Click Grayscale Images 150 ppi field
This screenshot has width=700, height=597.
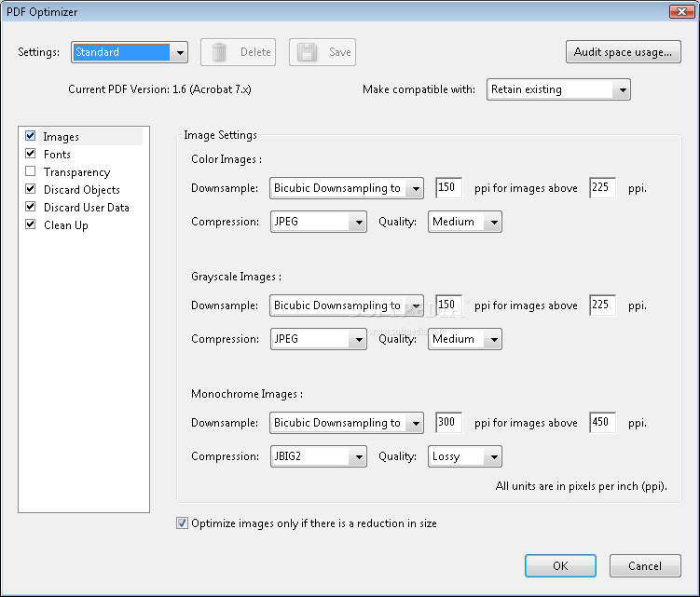[x=448, y=305]
